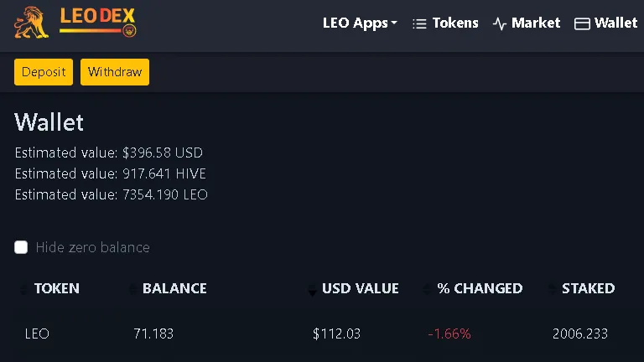The image size is (644, 362).
Task: Click the Deposit button
Action: click(x=44, y=72)
